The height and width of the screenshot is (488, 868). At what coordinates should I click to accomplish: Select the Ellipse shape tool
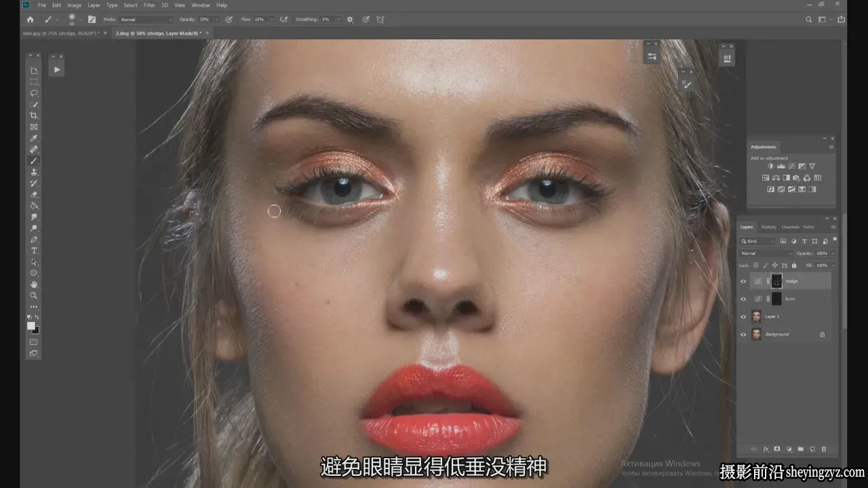pyautogui.click(x=34, y=273)
